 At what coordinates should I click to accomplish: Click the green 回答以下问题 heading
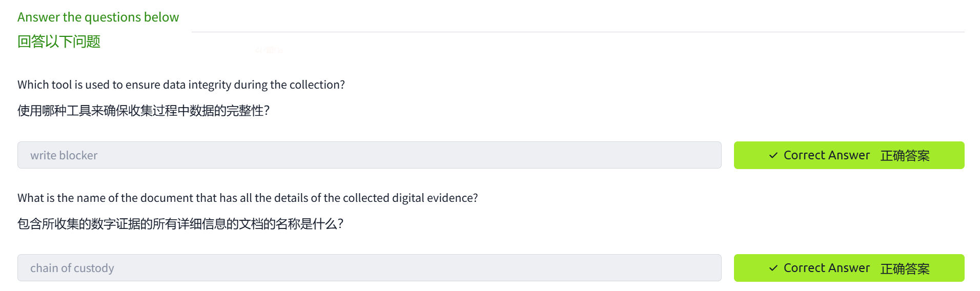[x=59, y=41]
